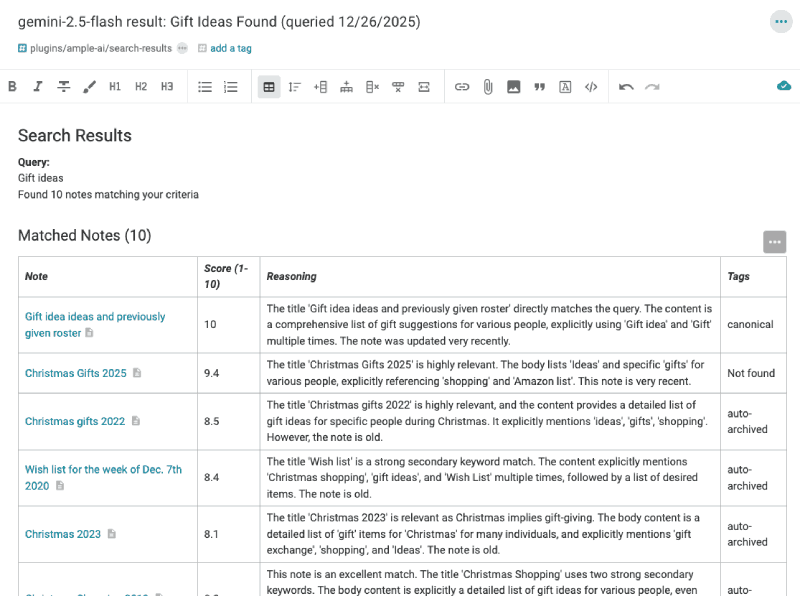This screenshot has width=800, height=596.
Task: Click the table icon in toolbar
Action: coord(269,87)
